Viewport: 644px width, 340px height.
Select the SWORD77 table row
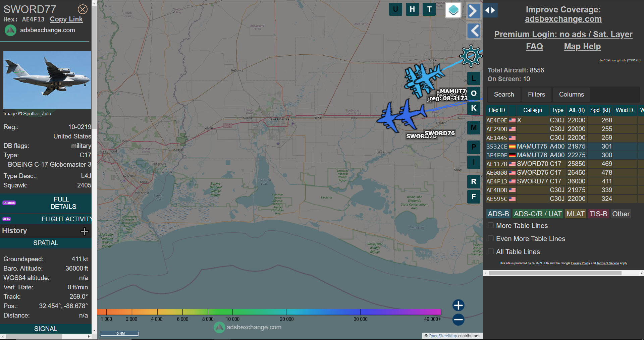click(x=565, y=181)
